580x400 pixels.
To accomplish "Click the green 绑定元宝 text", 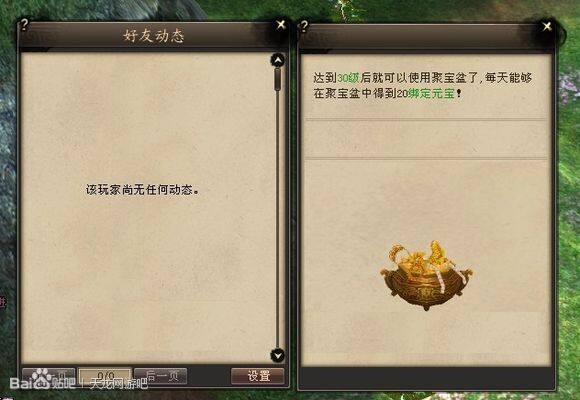I will click(x=431, y=93).
